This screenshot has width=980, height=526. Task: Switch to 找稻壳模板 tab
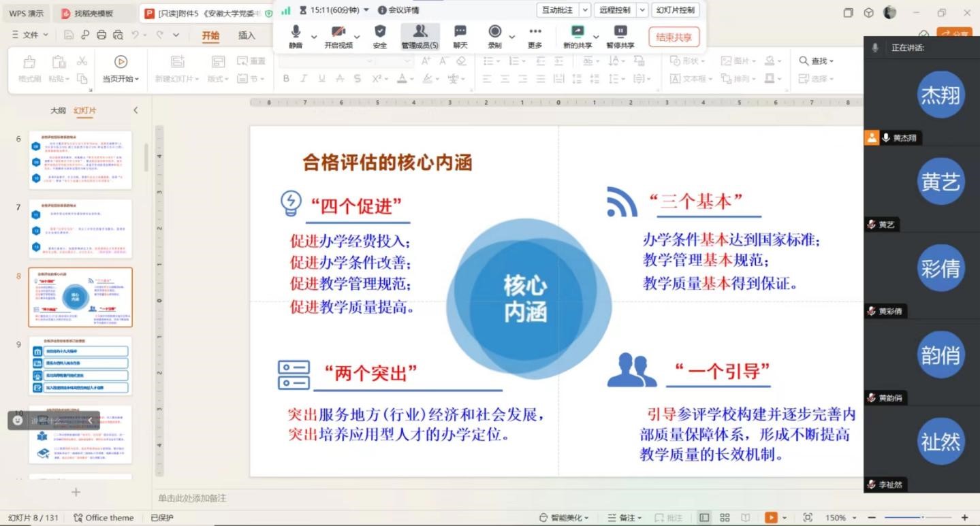pyautogui.click(x=94, y=13)
